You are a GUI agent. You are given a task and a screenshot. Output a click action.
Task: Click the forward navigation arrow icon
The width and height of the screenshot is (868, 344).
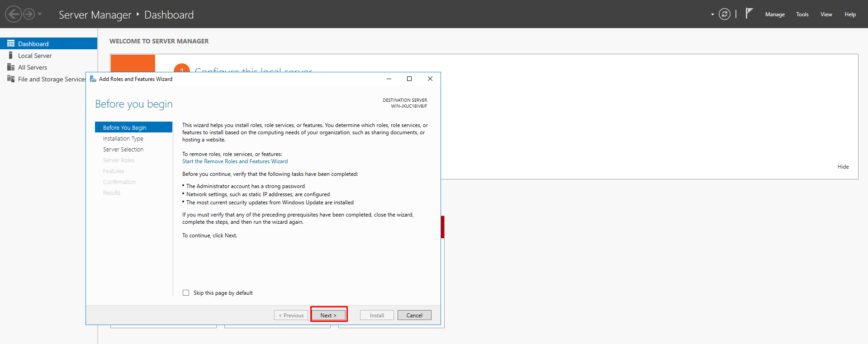click(x=29, y=14)
